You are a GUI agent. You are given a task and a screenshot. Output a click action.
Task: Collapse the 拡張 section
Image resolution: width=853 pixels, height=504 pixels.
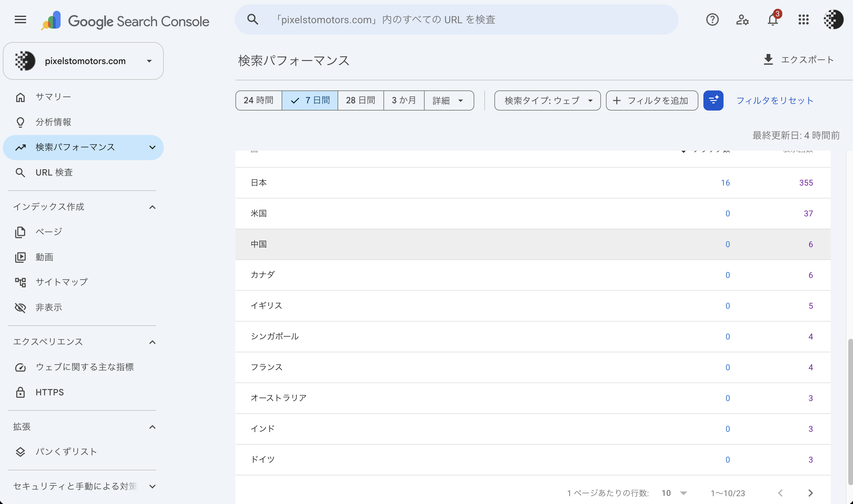click(x=152, y=427)
